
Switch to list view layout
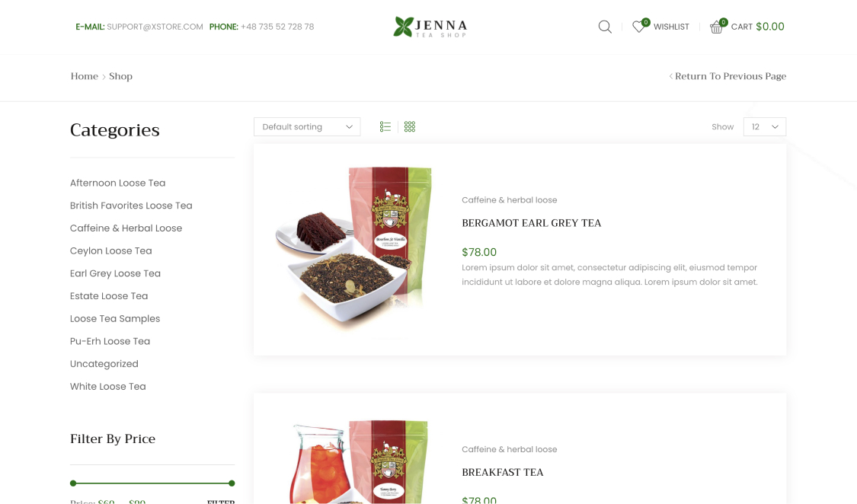385,126
